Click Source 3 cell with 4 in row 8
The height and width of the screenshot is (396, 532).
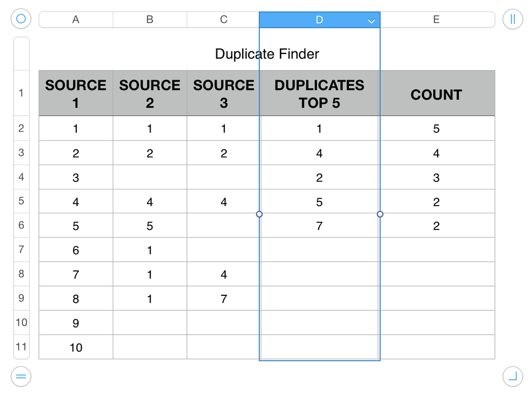223,274
